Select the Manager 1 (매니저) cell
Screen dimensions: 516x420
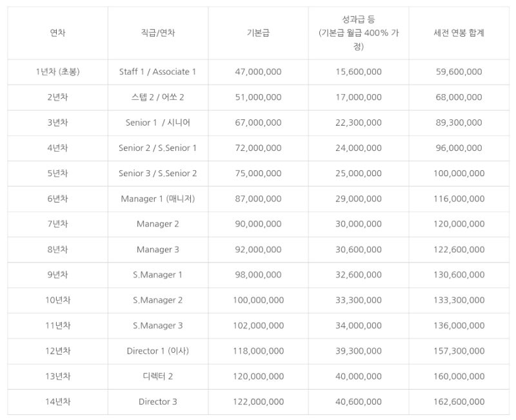click(x=158, y=199)
